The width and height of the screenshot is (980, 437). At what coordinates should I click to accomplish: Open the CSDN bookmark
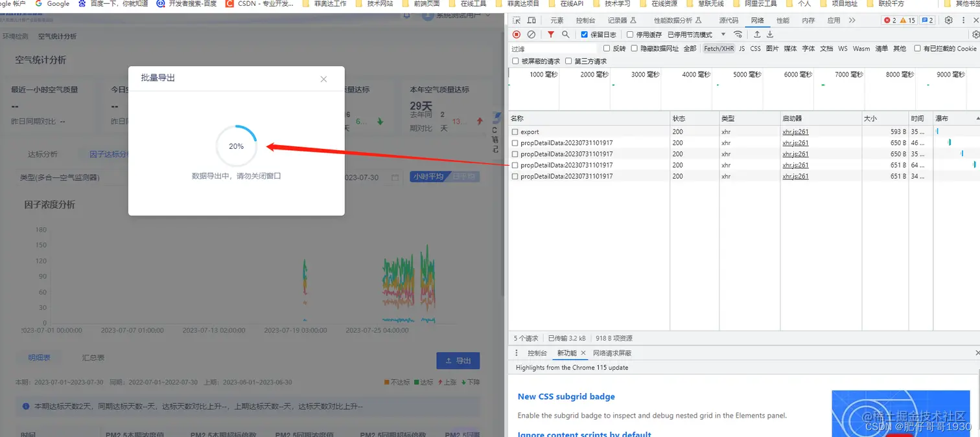pyautogui.click(x=259, y=4)
